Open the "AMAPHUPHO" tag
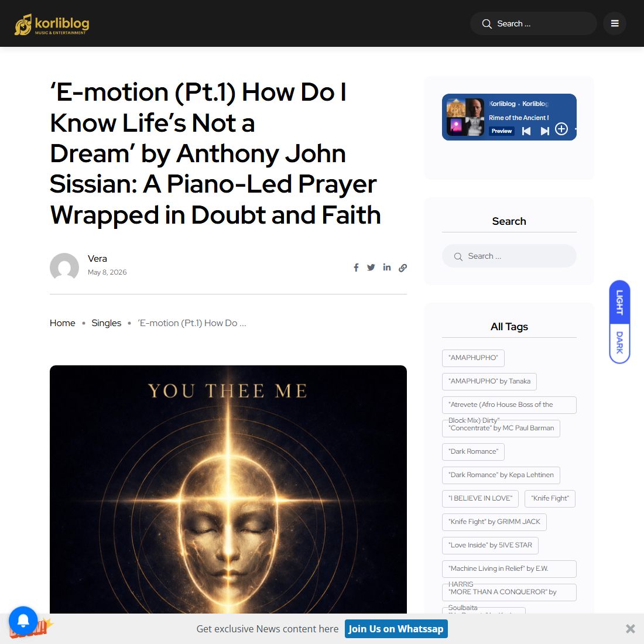The height and width of the screenshot is (644, 644). point(473,358)
